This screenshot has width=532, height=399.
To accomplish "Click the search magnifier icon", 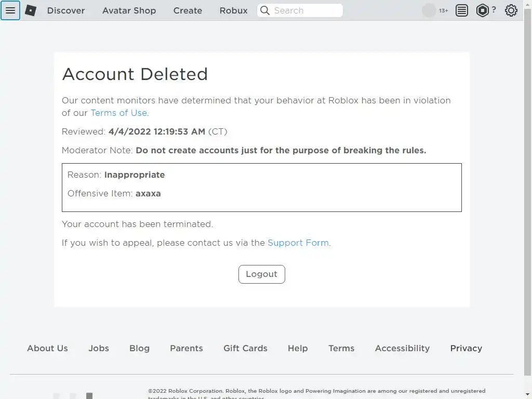I will point(265,10).
